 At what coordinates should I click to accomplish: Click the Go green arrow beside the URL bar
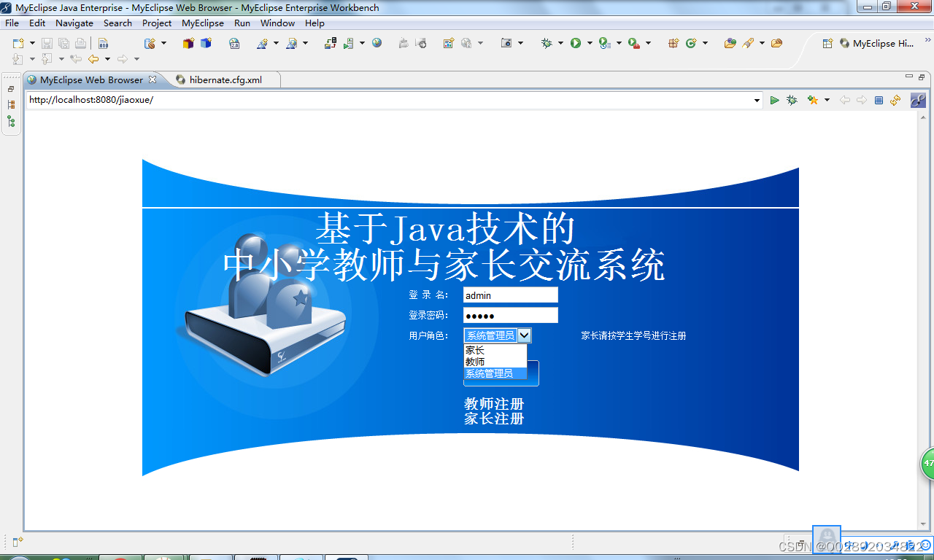(774, 100)
